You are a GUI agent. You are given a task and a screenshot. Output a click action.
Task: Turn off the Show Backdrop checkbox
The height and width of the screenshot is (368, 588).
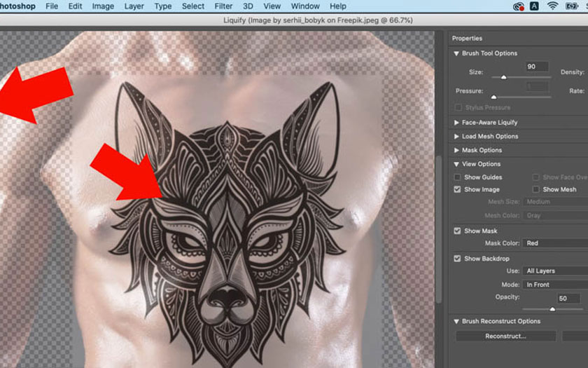[458, 259]
